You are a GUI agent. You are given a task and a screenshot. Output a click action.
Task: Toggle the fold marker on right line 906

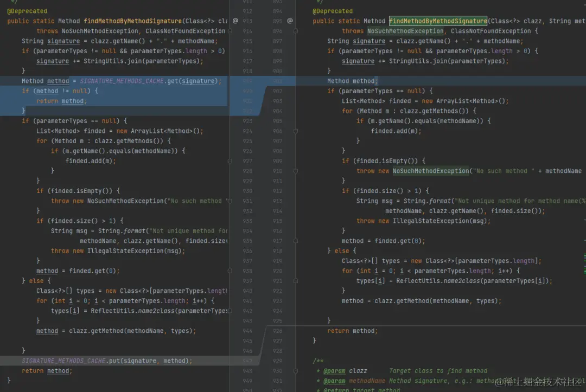pos(296,131)
